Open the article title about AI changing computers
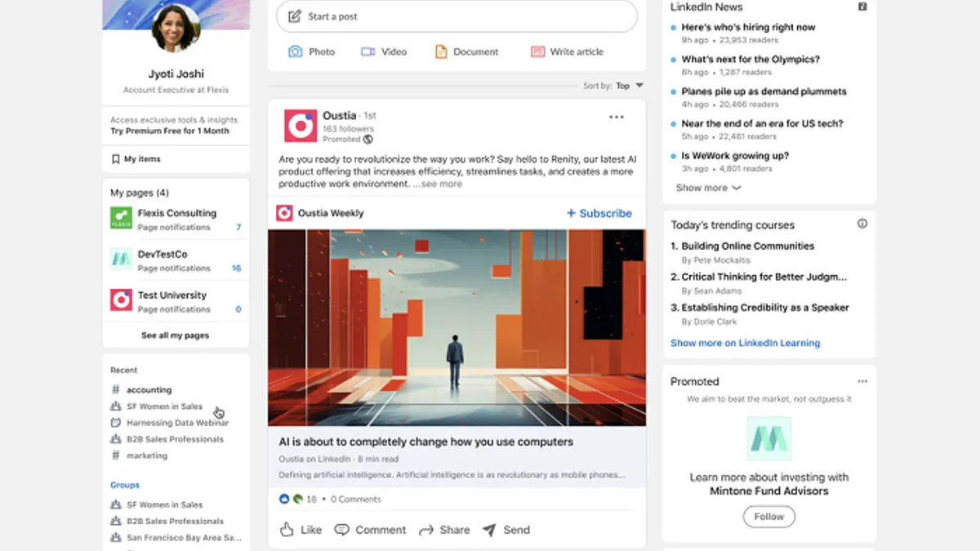This screenshot has width=980, height=551. pos(426,442)
